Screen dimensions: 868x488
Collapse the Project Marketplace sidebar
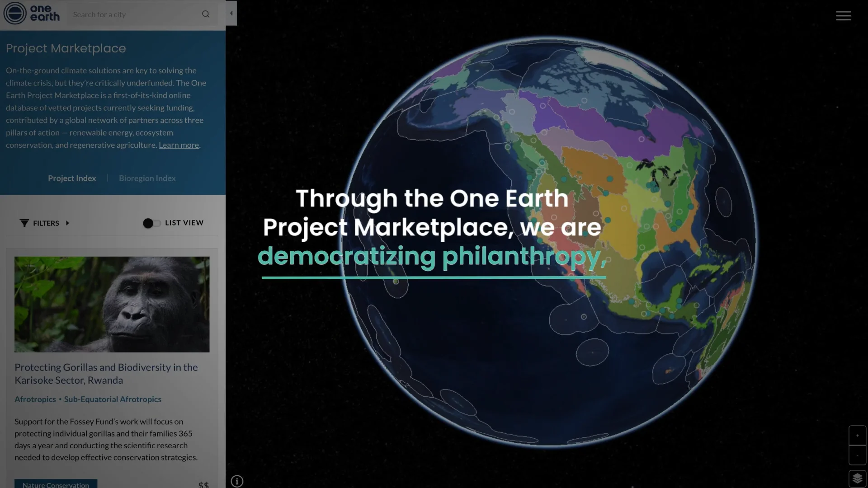231,13
